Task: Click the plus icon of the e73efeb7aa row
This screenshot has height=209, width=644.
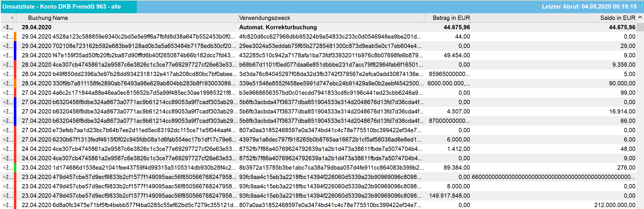Action: [4, 130]
